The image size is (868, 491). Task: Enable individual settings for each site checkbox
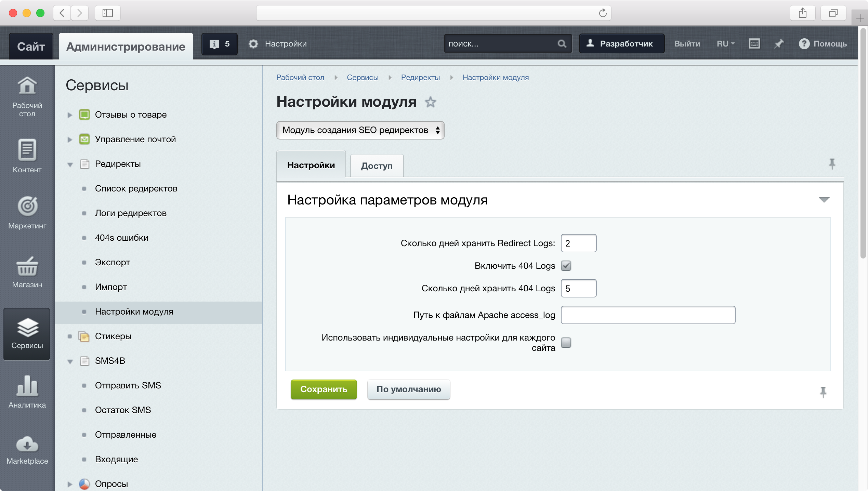[x=566, y=342]
